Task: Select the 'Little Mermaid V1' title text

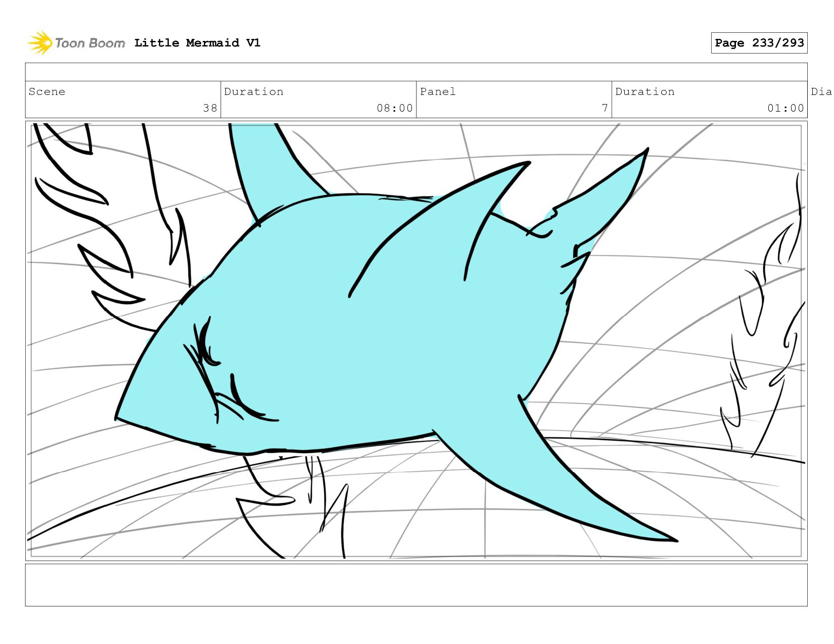Action: 197,43
